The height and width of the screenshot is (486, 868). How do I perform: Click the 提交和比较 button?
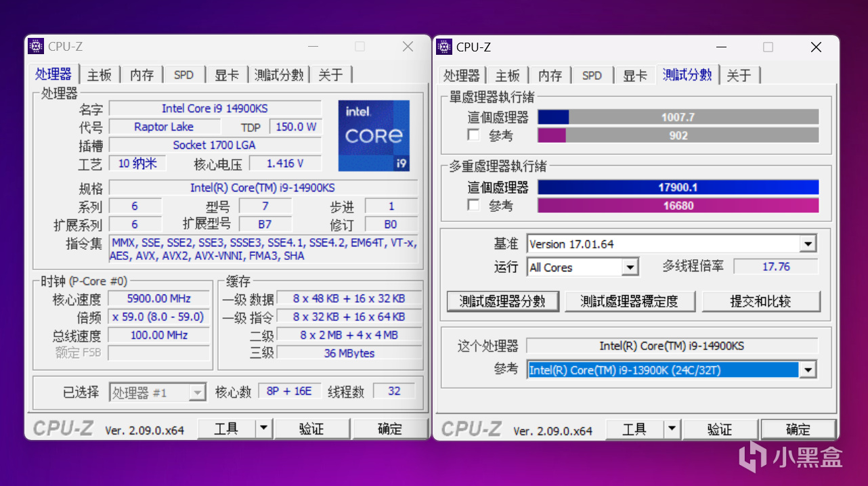coord(760,301)
